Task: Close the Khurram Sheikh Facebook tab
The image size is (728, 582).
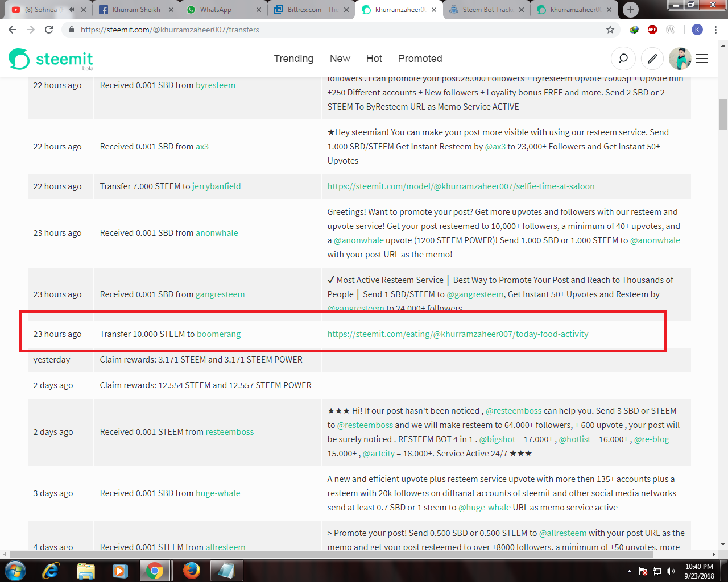Action: 171,10
